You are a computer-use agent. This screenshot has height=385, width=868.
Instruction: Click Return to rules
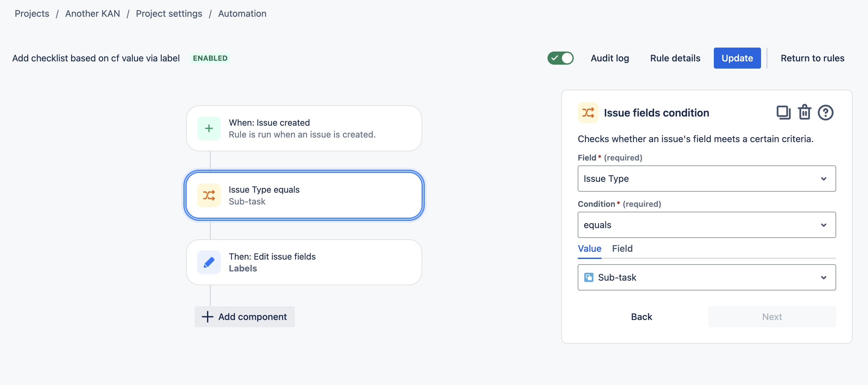[812, 58]
